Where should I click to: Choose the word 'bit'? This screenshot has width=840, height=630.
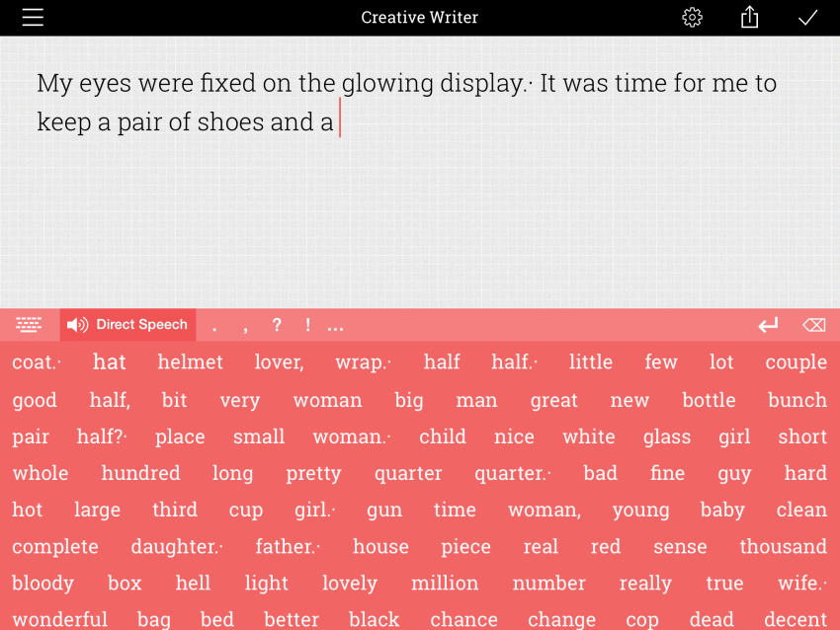[x=174, y=400]
